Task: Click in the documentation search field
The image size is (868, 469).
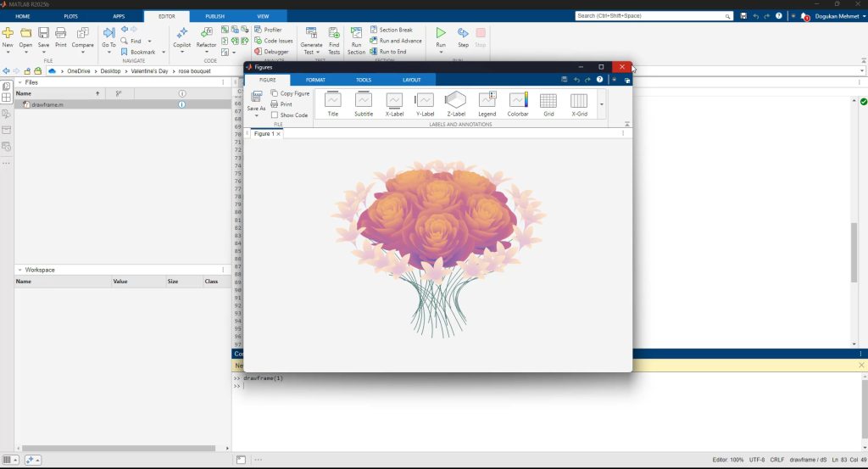Action: (649, 16)
